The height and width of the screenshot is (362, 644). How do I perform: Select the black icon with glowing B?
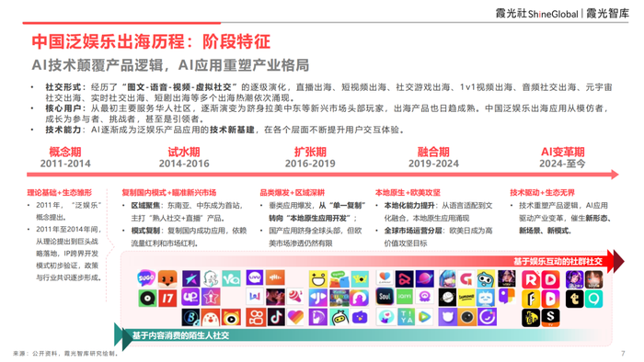click(x=191, y=317)
